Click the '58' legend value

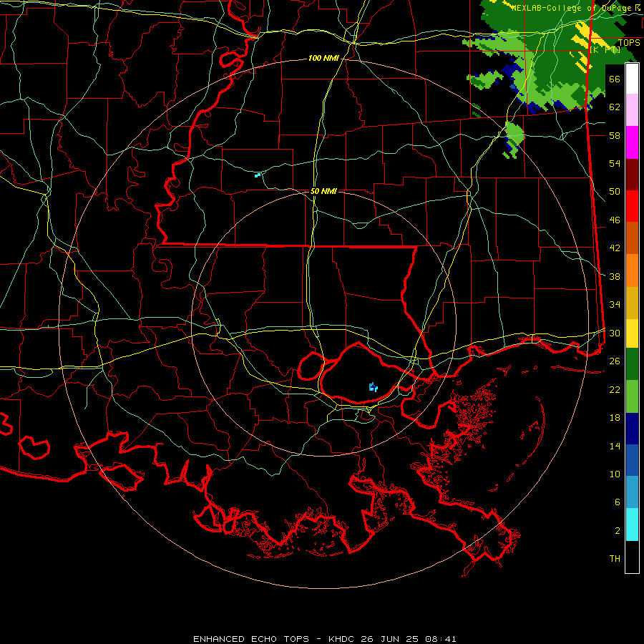pyautogui.click(x=615, y=135)
